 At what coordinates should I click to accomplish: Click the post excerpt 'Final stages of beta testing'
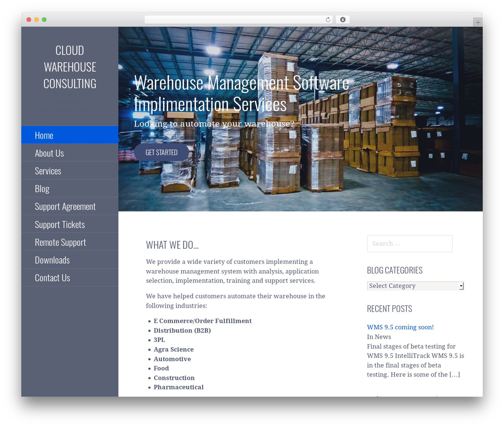point(415,360)
